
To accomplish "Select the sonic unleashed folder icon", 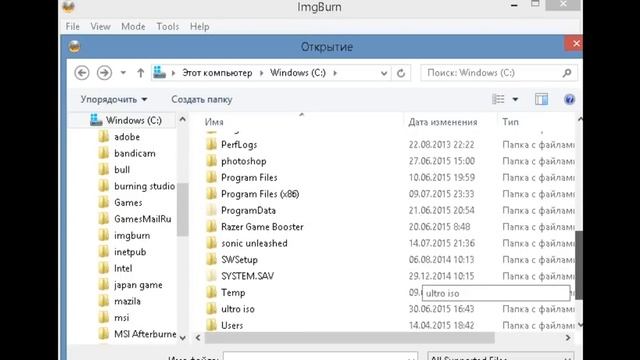I will [x=211, y=243].
